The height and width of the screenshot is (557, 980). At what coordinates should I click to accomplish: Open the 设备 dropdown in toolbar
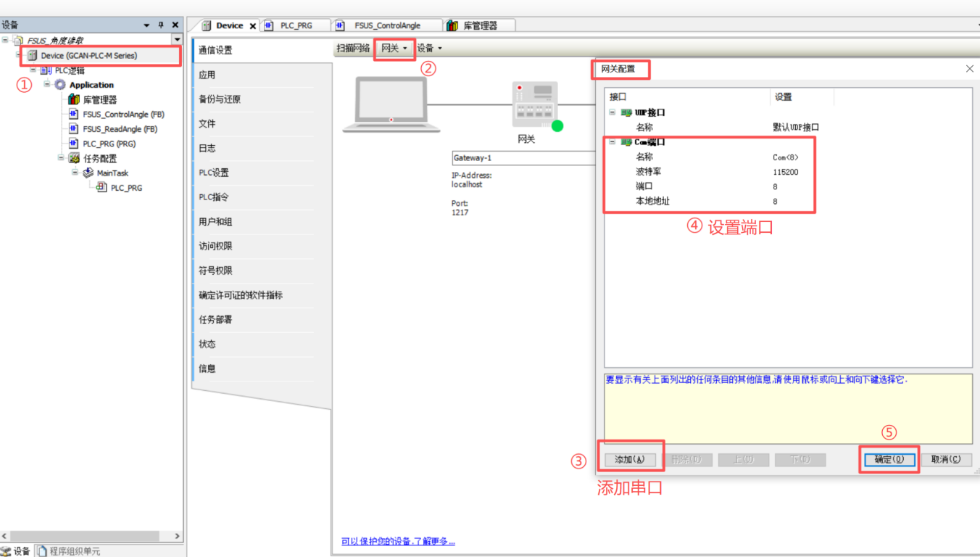click(x=429, y=49)
